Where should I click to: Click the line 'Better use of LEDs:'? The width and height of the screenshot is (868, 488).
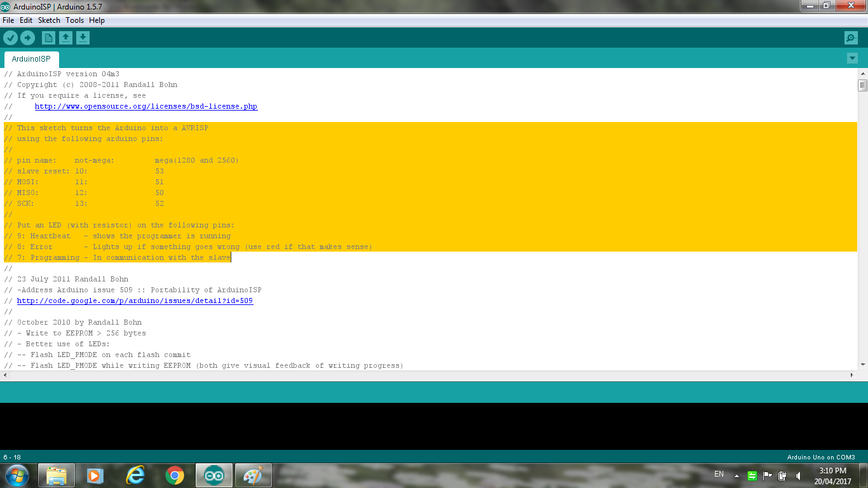click(x=57, y=344)
